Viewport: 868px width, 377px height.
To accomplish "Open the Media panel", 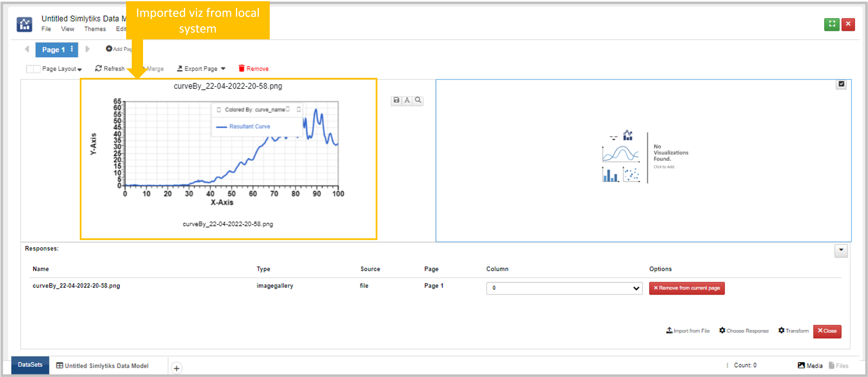I will [810, 366].
